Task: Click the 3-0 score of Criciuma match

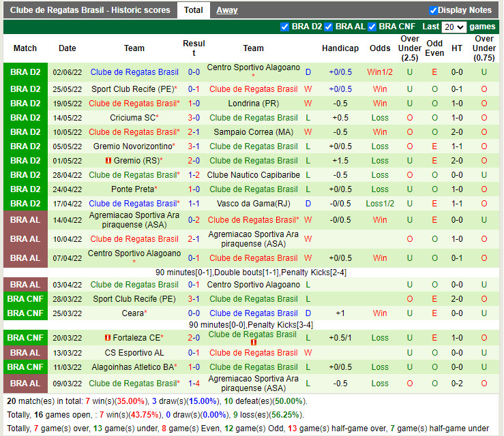Action: coord(194,118)
